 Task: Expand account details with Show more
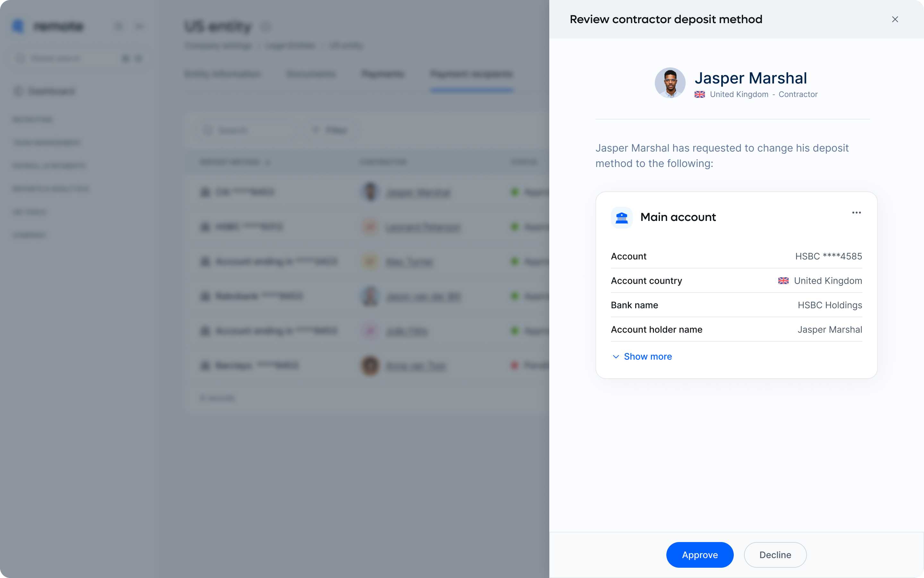(x=642, y=357)
